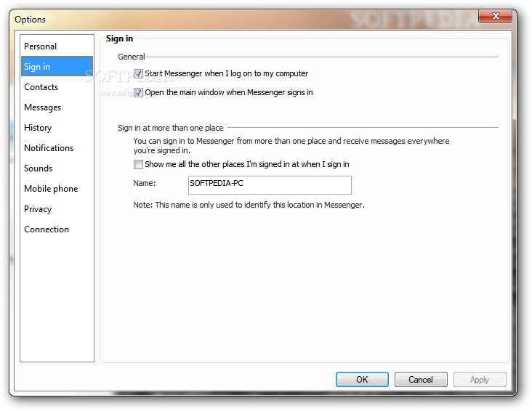This screenshot has width=532, height=411.
Task: Confirm settings with OK button
Action: tap(362, 380)
